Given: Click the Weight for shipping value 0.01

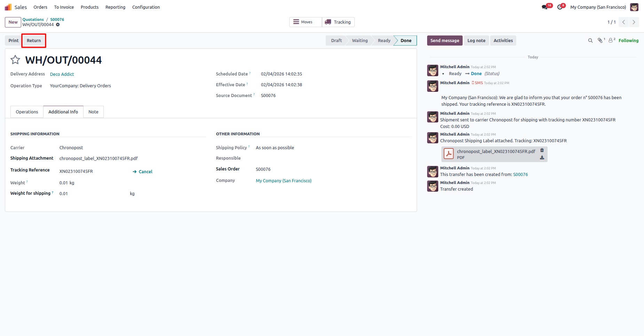Looking at the screenshot, I should pyautogui.click(x=64, y=194).
